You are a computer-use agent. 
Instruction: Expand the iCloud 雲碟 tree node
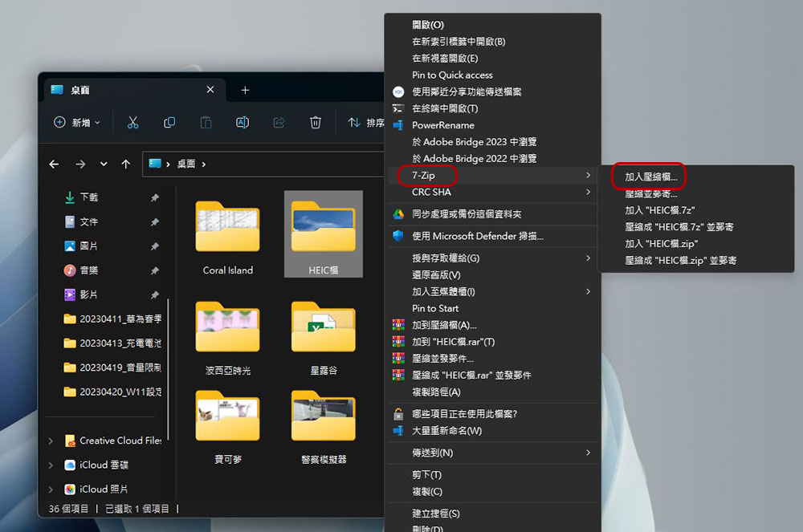pos(51,465)
